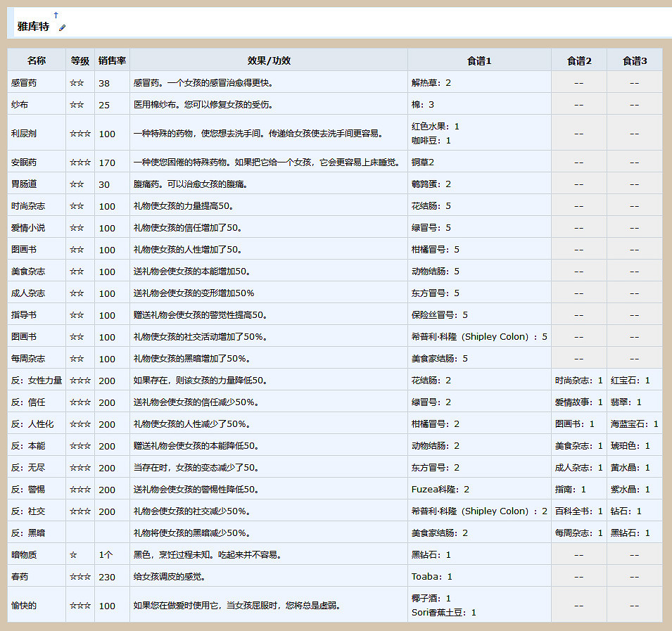Click the Sori香蕉土豆 ingredient link

point(436,611)
